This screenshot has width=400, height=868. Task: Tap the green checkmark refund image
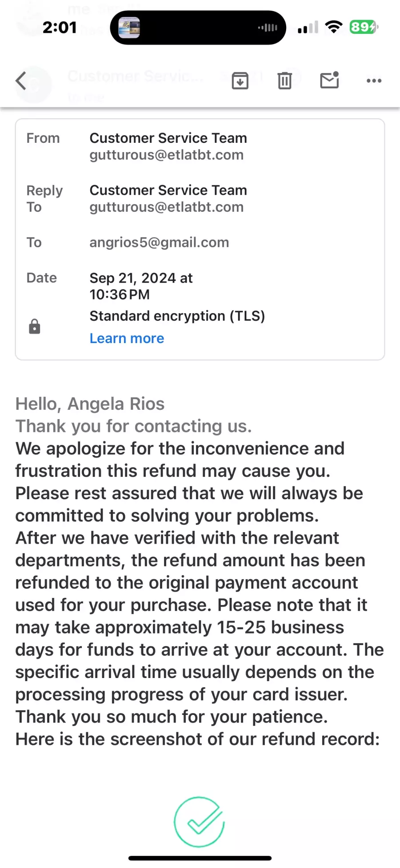point(199,822)
